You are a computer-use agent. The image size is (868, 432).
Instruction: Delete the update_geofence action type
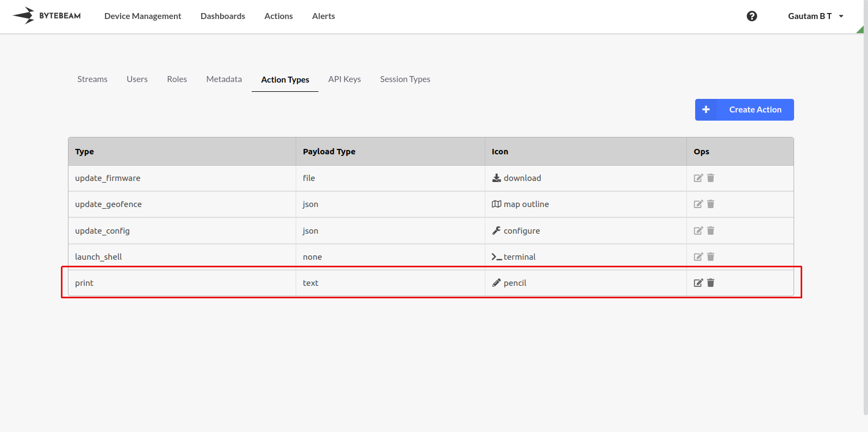pos(710,204)
